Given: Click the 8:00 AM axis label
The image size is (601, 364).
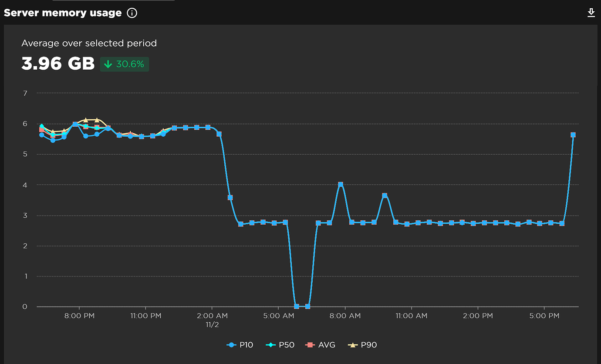Looking at the screenshot, I should tap(345, 316).
